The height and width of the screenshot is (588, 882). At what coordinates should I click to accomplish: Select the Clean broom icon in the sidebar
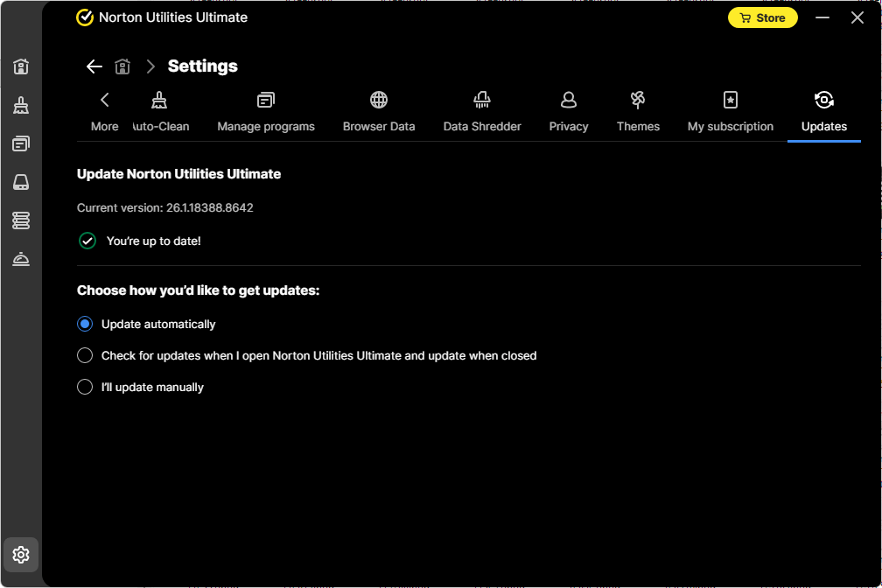coord(21,105)
